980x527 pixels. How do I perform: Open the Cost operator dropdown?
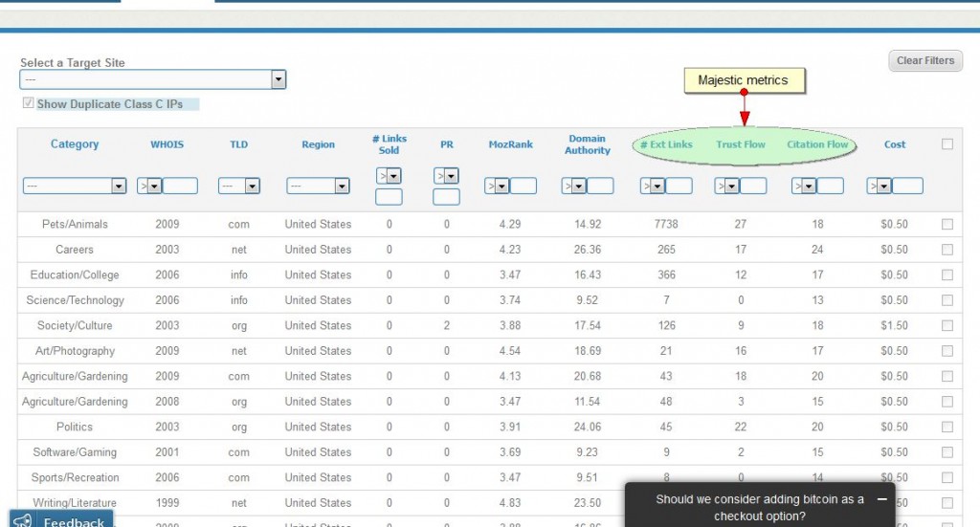point(880,186)
